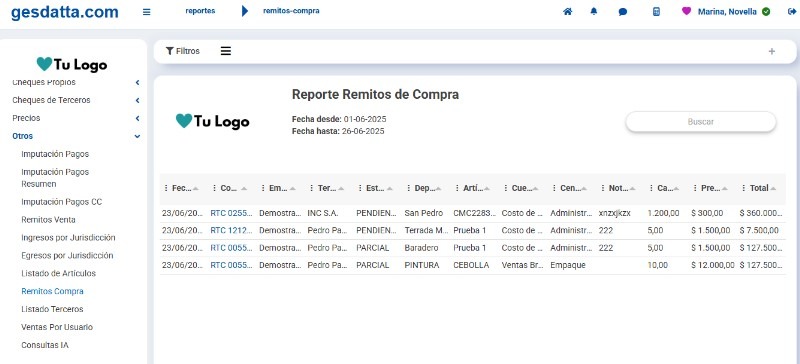Open Imputación Pagos Resumen report
Viewport: 800px width, 364px height.
[x=55, y=178]
